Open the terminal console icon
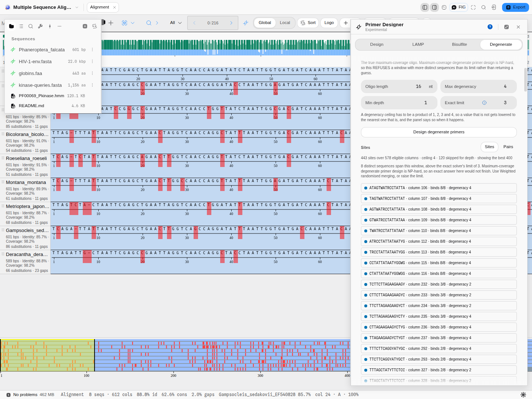 point(444,7)
